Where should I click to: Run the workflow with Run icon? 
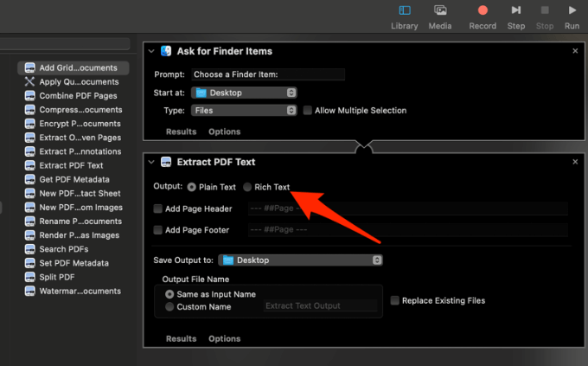(572, 10)
